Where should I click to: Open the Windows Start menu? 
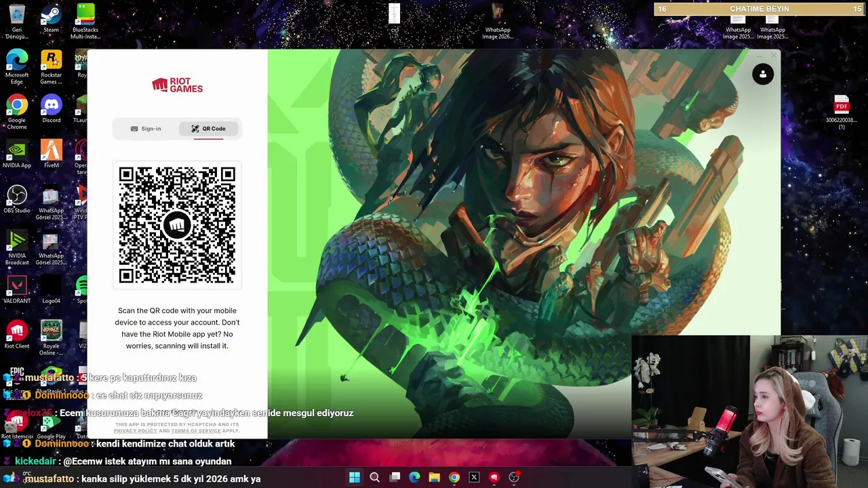[355, 477]
